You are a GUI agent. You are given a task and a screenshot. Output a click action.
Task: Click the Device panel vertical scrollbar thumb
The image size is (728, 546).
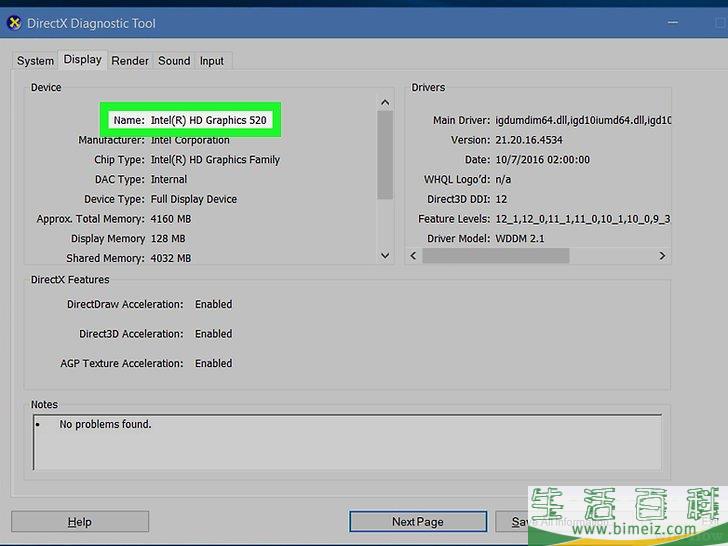385,155
